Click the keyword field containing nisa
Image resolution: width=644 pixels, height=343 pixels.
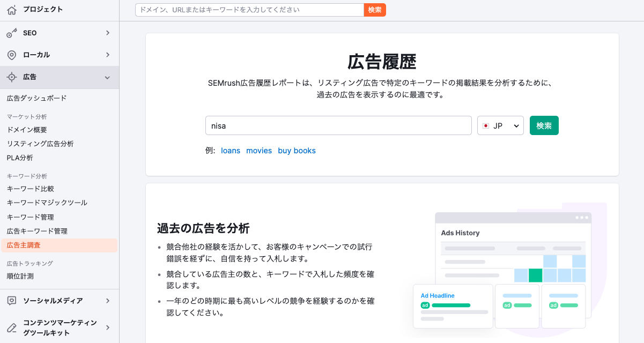point(338,126)
